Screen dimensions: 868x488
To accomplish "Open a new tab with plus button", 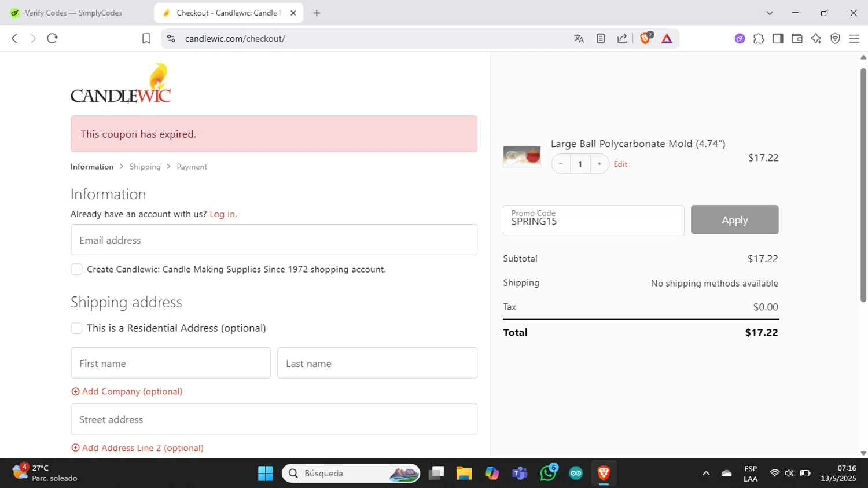I will point(317,13).
